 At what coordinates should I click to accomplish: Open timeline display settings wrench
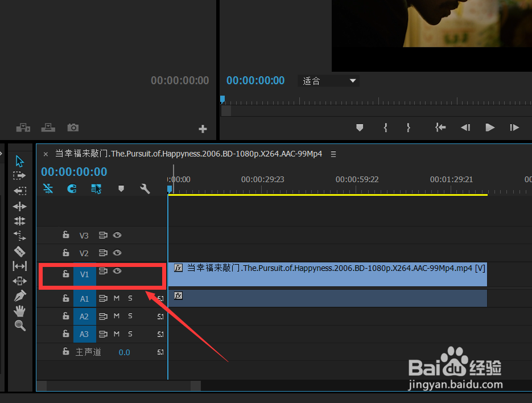[x=145, y=188]
